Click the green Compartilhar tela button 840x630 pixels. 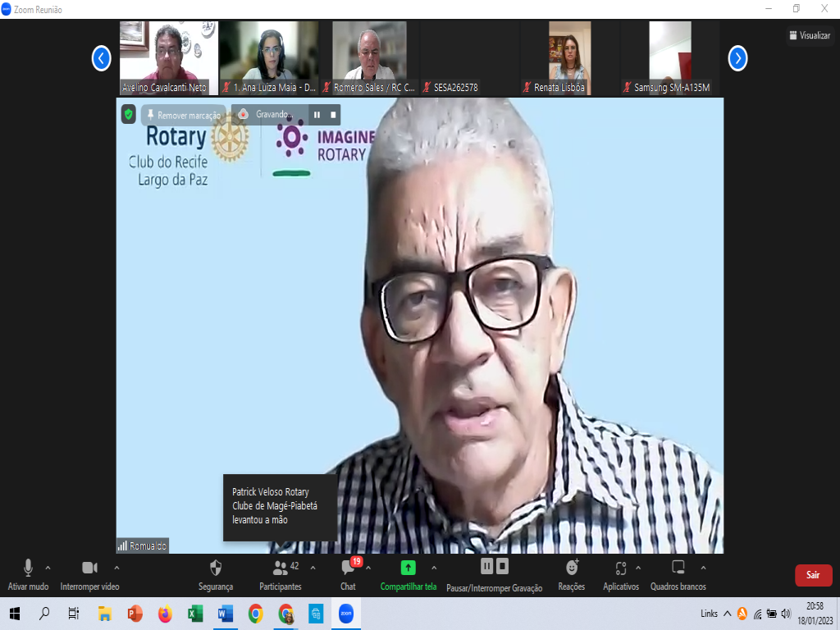408,568
